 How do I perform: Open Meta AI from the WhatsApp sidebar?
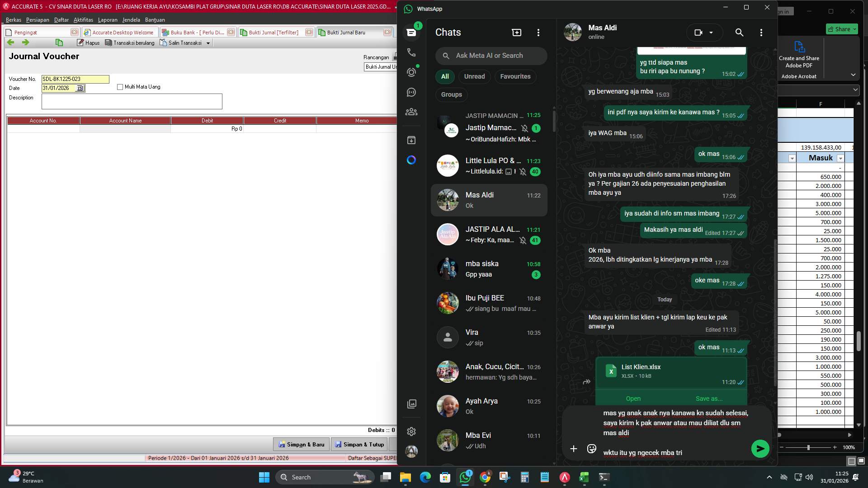coord(411,160)
